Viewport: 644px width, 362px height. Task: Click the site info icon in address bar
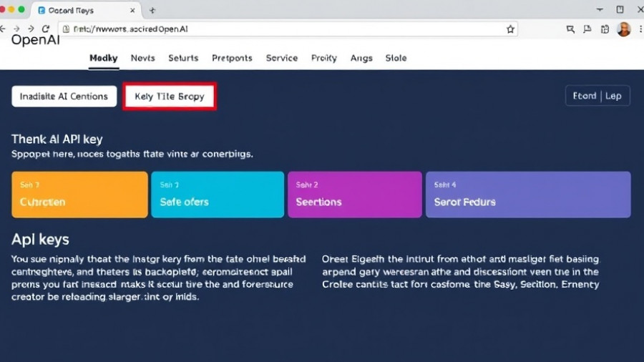coord(66,29)
